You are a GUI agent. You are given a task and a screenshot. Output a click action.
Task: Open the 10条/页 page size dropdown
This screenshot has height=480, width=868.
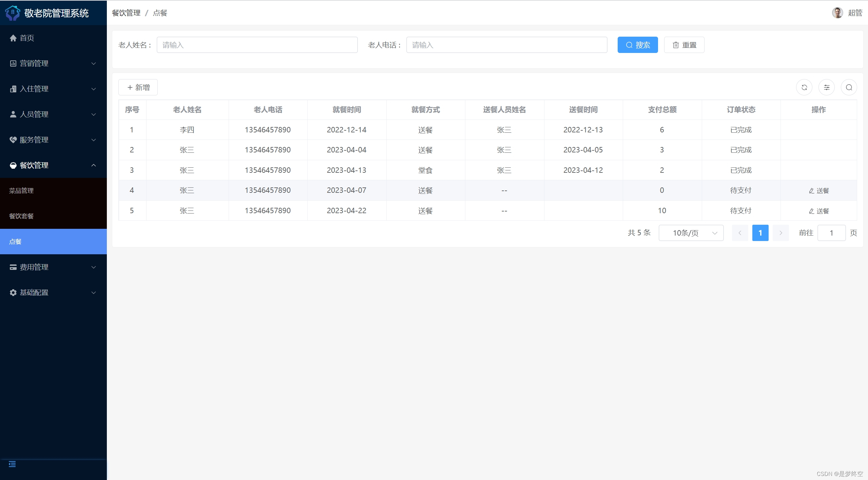[x=691, y=233]
